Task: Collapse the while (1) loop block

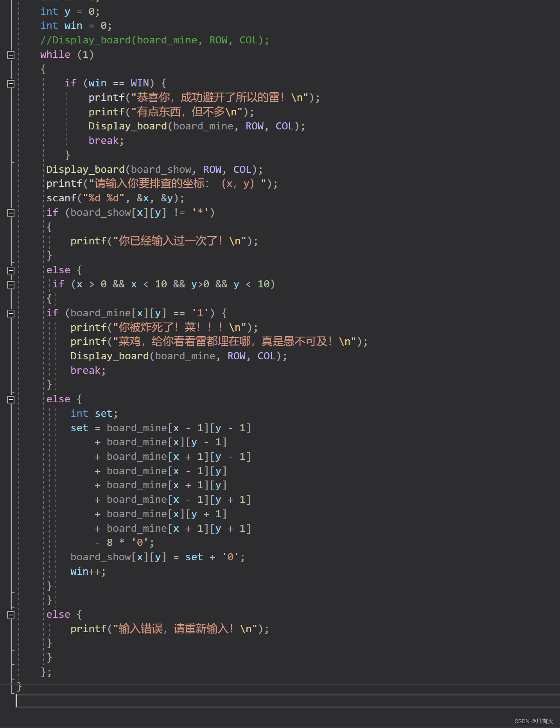Action: point(11,55)
